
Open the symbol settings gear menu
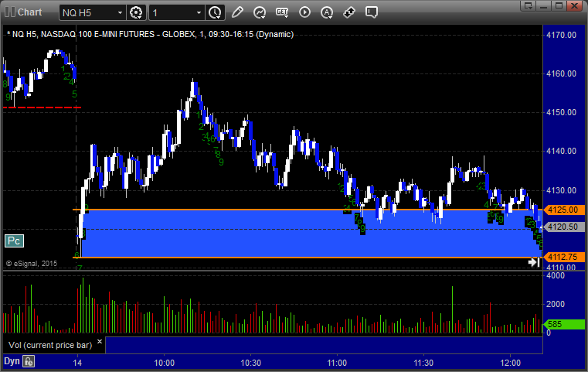[x=136, y=12]
